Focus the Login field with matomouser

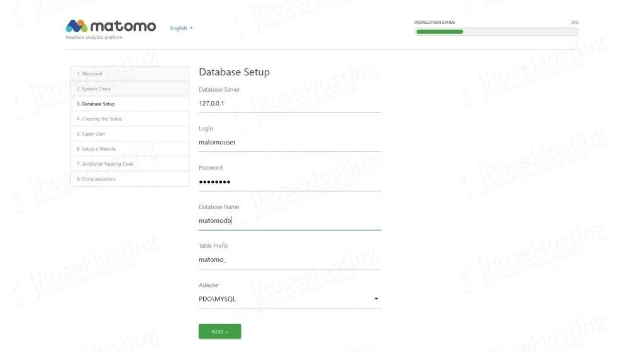[x=290, y=143]
